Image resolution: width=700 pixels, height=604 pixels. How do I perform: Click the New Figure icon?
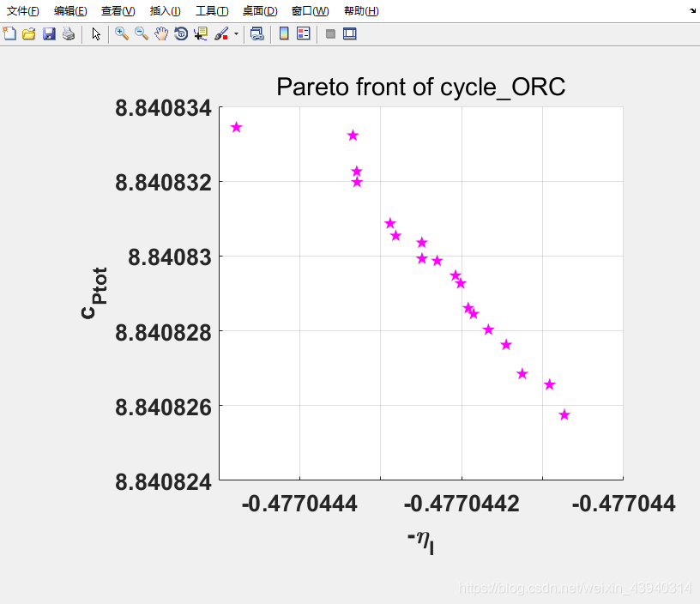click(x=9, y=34)
